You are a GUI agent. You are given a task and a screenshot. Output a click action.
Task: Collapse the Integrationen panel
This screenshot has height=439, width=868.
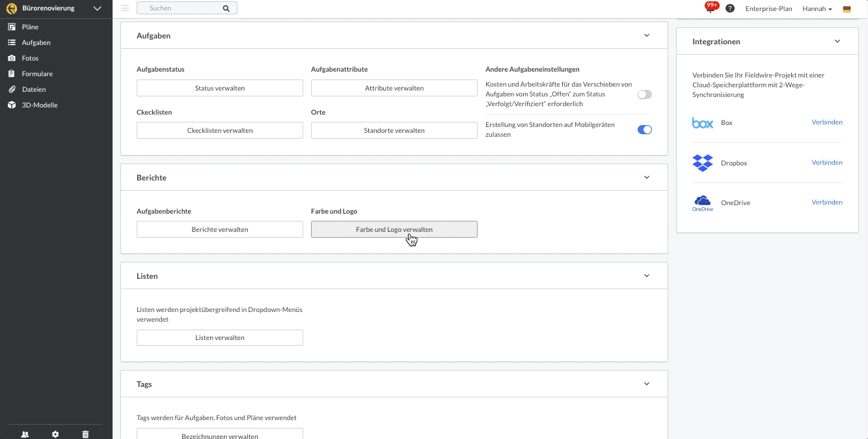pos(837,41)
